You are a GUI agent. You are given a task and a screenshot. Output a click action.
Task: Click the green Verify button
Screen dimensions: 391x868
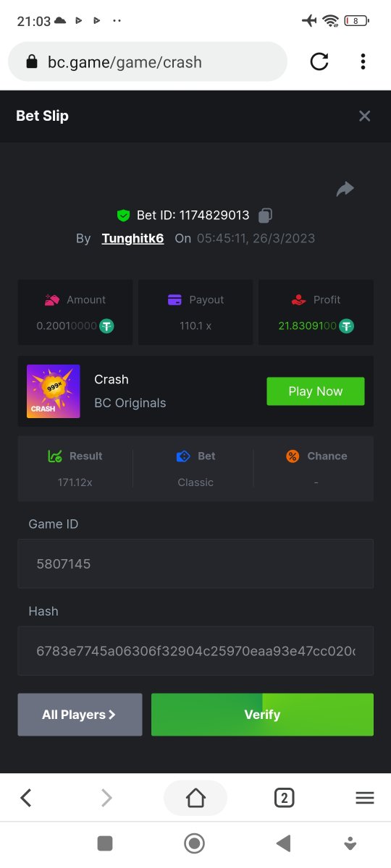point(262,715)
